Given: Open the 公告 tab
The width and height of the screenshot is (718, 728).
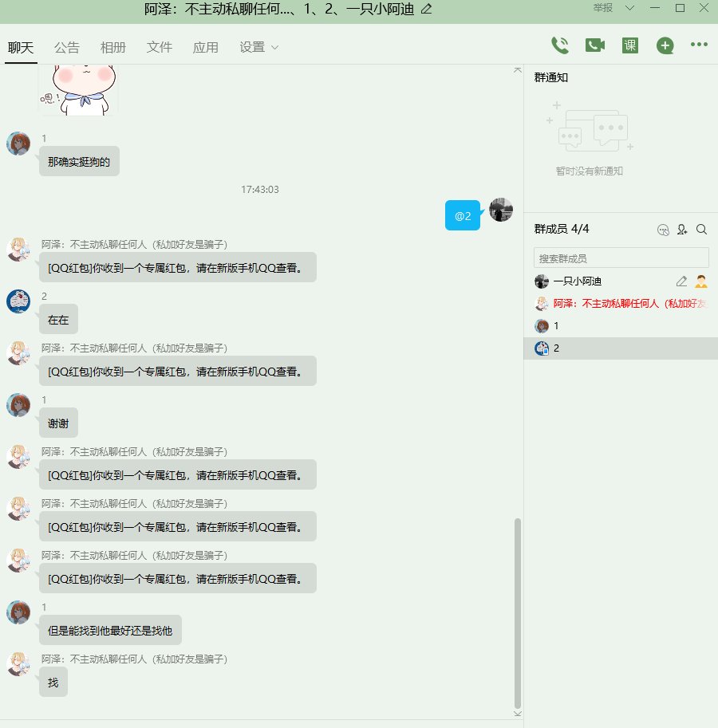Looking at the screenshot, I should 67,47.
